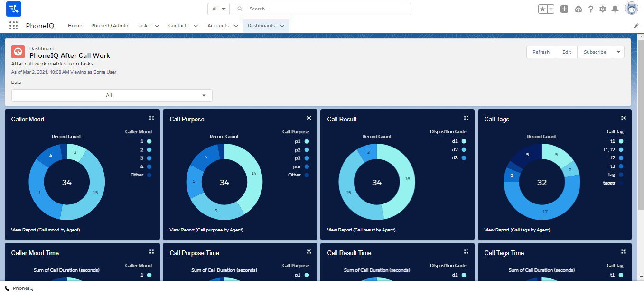Expand the dropdown arrow next to Subscribe

(618, 52)
